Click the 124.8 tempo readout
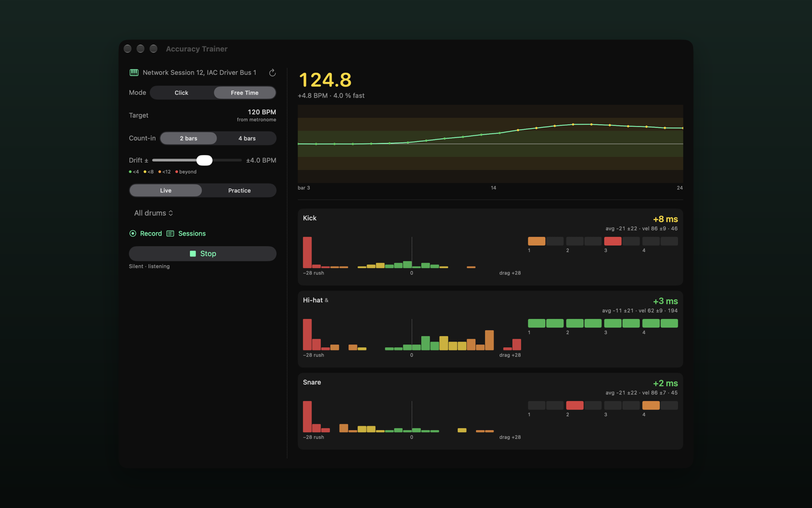 coord(325,80)
